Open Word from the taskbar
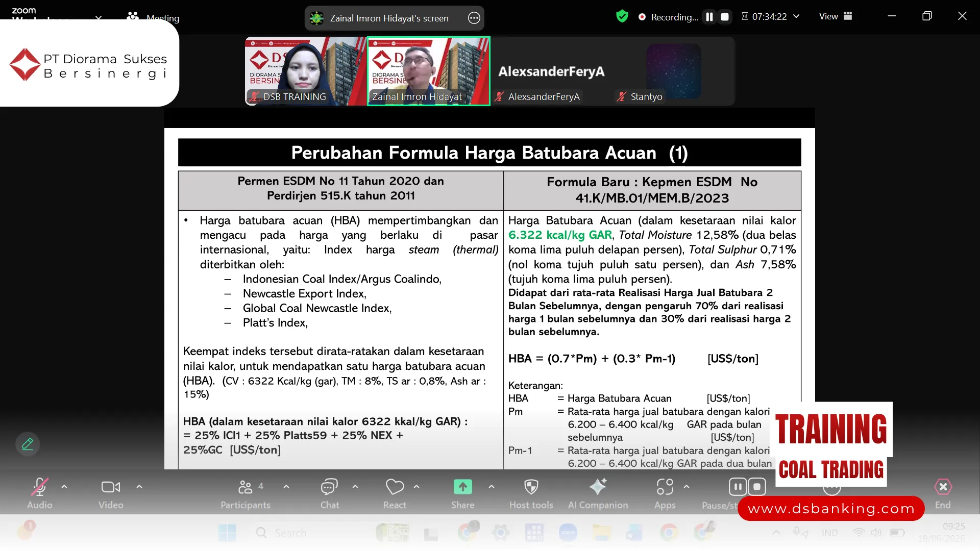The image size is (980, 551). click(635, 533)
